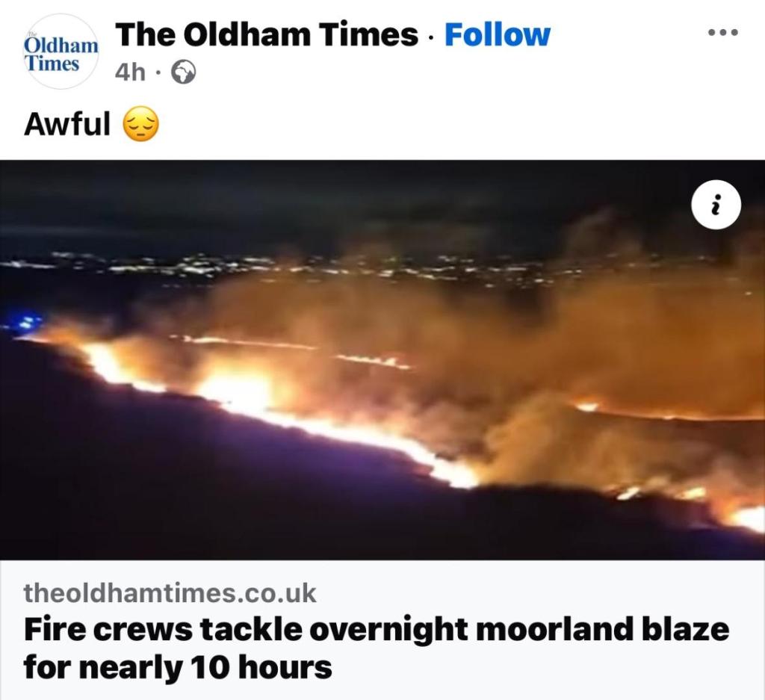Click the theoldhamtimes.co.uk domain text
Image resolution: width=765 pixels, height=700 pixels.
[x=170, y=592]
